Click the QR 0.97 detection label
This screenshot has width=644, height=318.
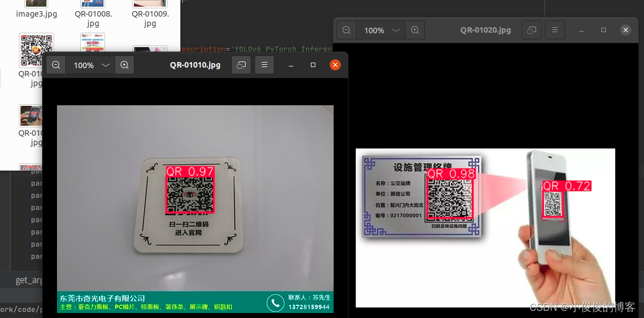coord(190,172)
